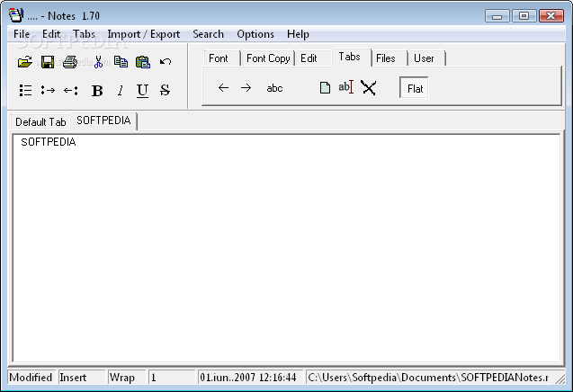Delete the tab with X icon
The width and height of the screenshot is (573, 392).
369,88
